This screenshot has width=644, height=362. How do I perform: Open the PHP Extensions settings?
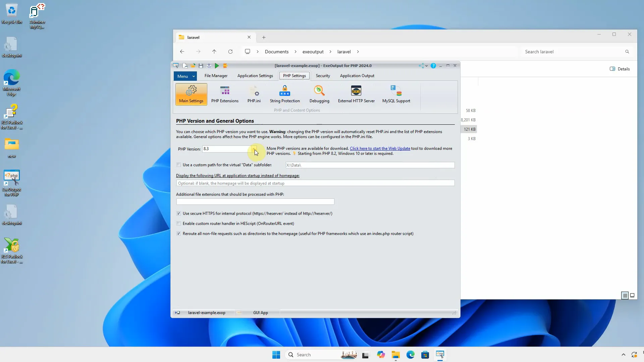[x=225, y=94]
